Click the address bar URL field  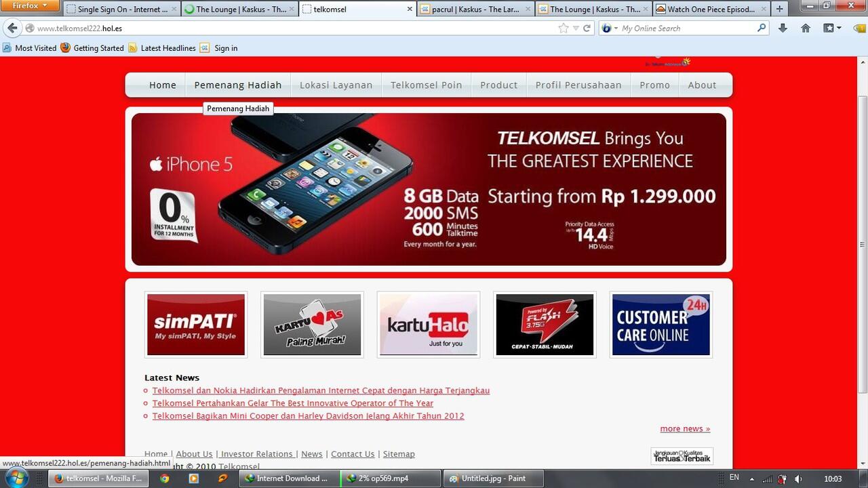pos(292,28)
